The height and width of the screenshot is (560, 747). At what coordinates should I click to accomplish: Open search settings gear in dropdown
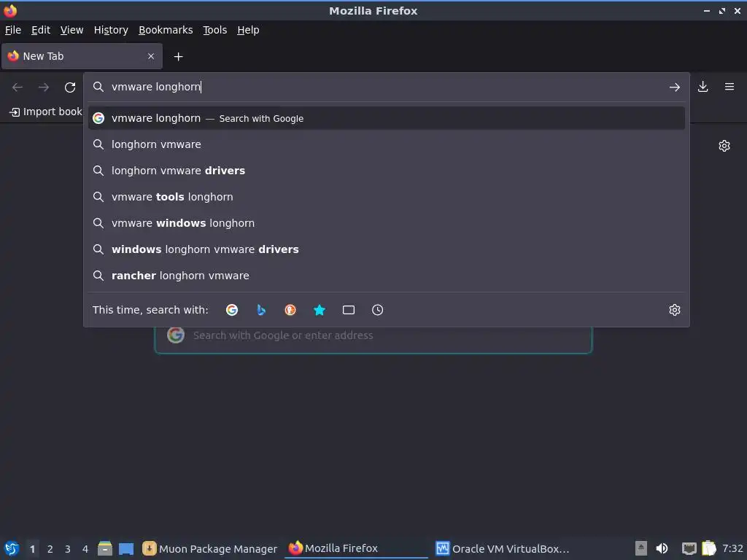[x=675, y=310]
